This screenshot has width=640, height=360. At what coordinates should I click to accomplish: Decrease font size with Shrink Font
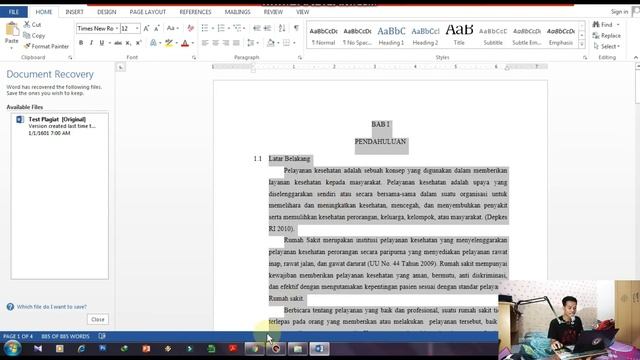(x=157, y=28)
